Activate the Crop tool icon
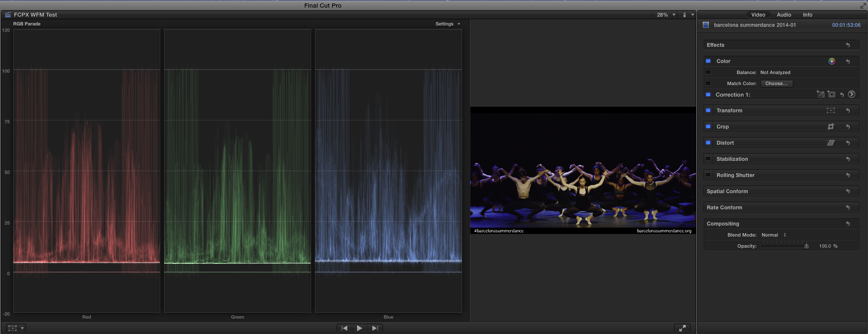Viewport: 868px width, 334px height. 831,127
